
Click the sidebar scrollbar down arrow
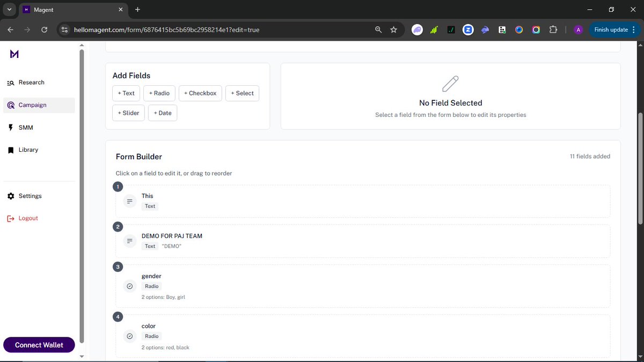point(82,357)
